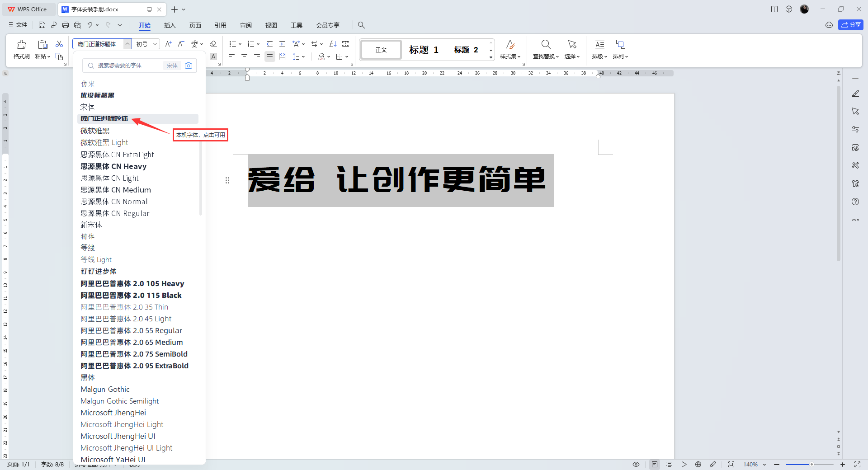
Task: Collapse the font name dropdown arrow
Action: point(127,44)
